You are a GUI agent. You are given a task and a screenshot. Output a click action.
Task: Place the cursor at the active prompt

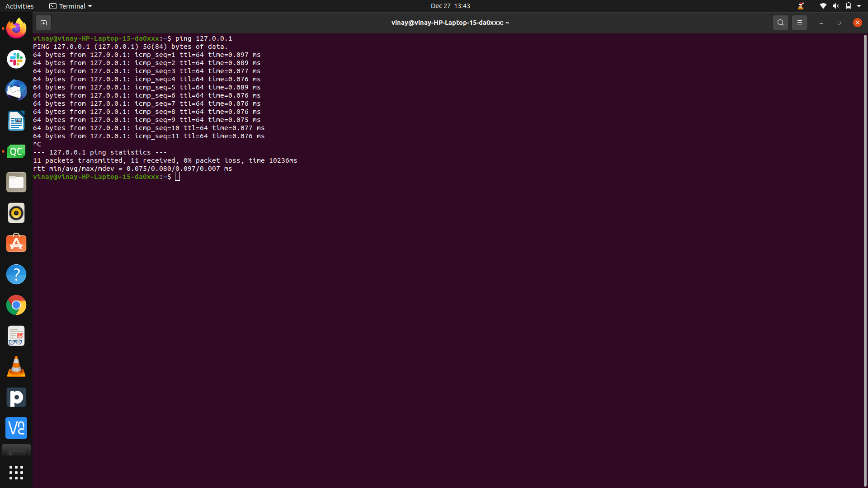[178, 177]
